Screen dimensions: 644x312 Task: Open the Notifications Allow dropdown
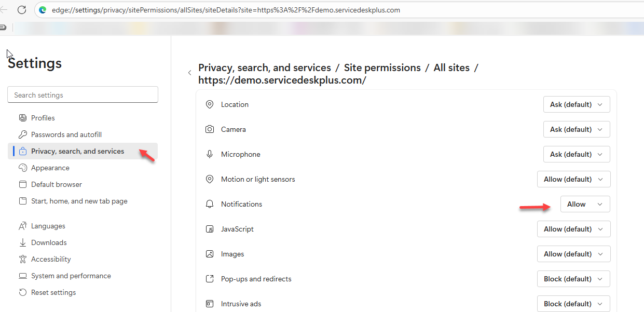(x=585, y=204)
